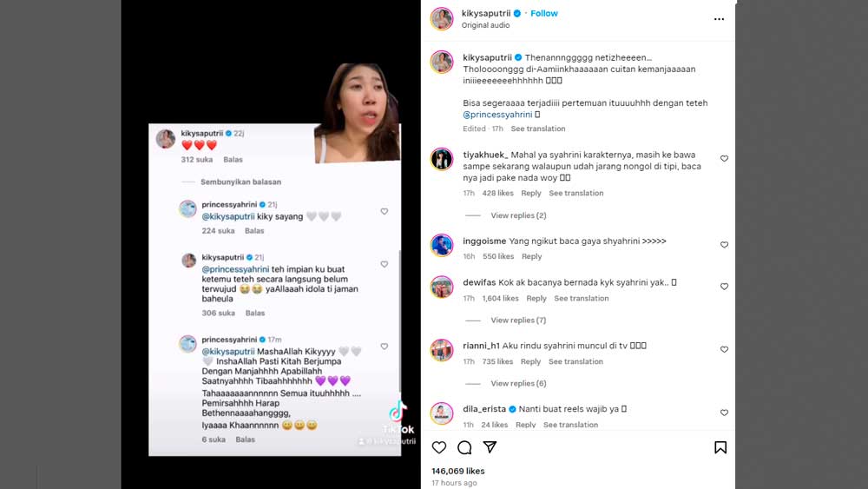This screenshot has width=868, height=489.
Task: See translation of the post caption
Action: point(537,129)
